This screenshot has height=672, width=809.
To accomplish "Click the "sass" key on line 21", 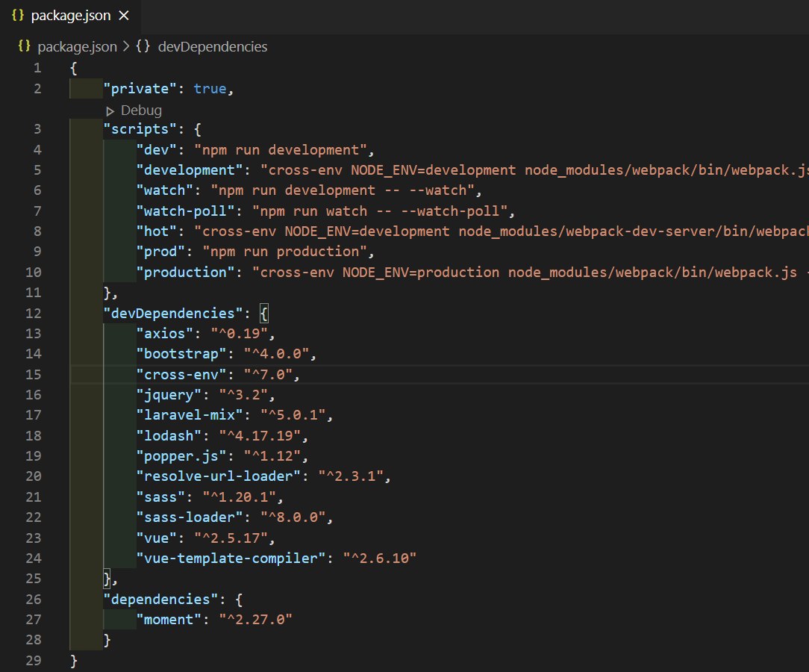I will pos(161,497).
